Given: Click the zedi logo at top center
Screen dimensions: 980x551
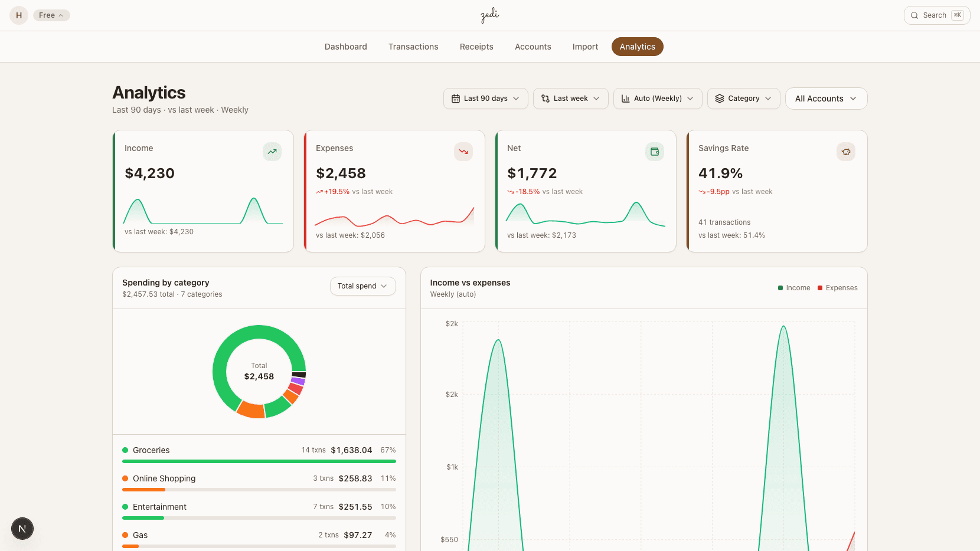Looking at the screenshot, I should 489,15.
